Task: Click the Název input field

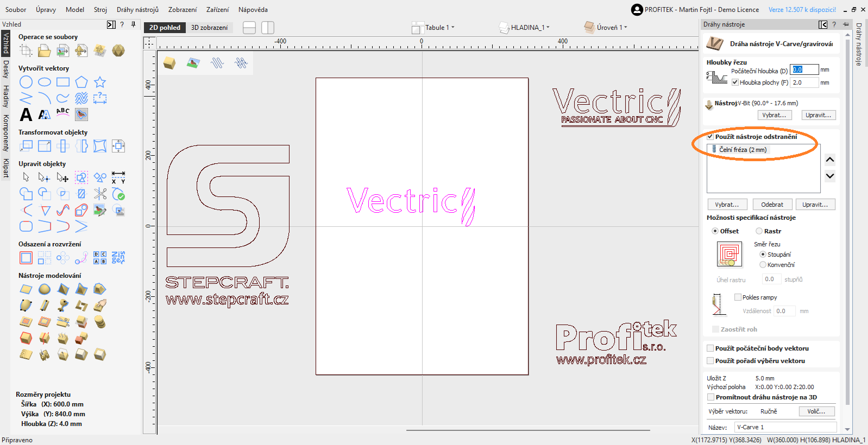Action: 785,427
